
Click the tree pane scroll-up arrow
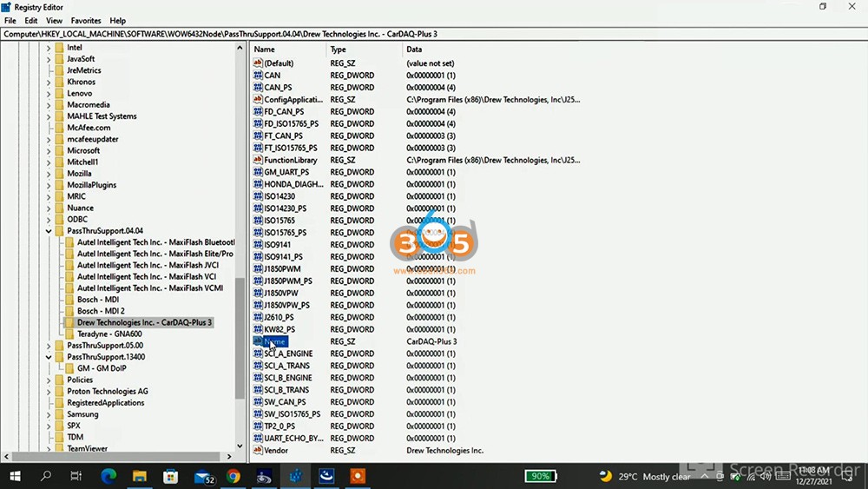pyautogui.click(x=240, y=48)
